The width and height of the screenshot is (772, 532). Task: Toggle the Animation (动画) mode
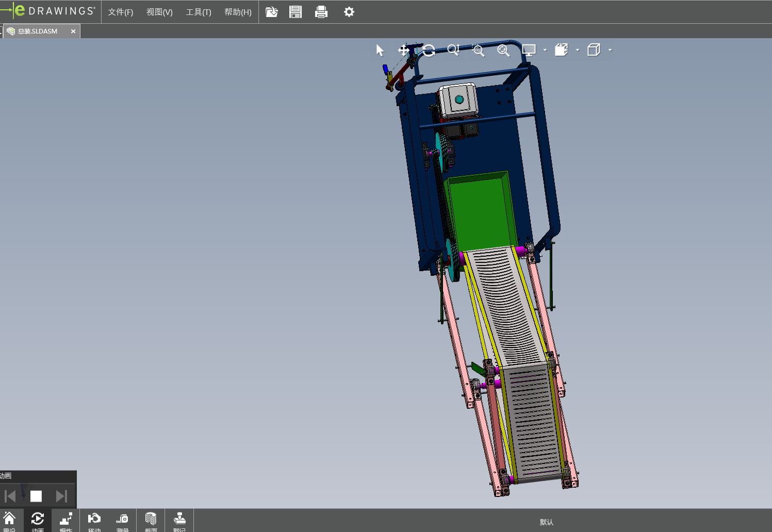coord(38,521)
